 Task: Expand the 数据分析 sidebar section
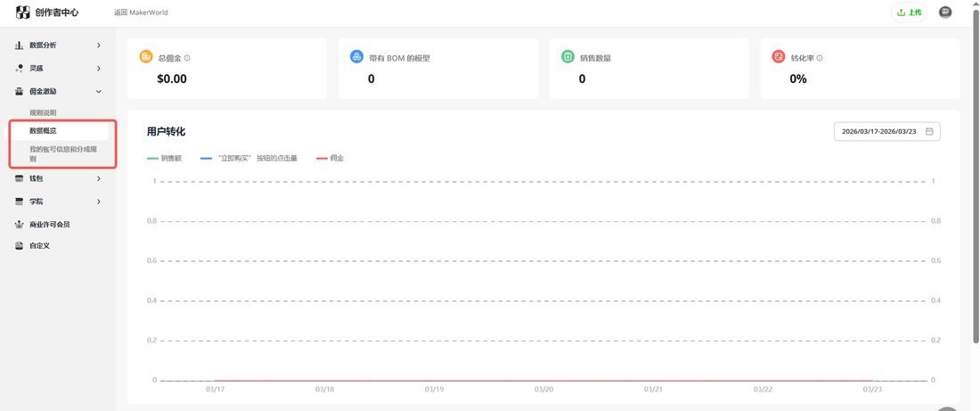coord(58,45)
